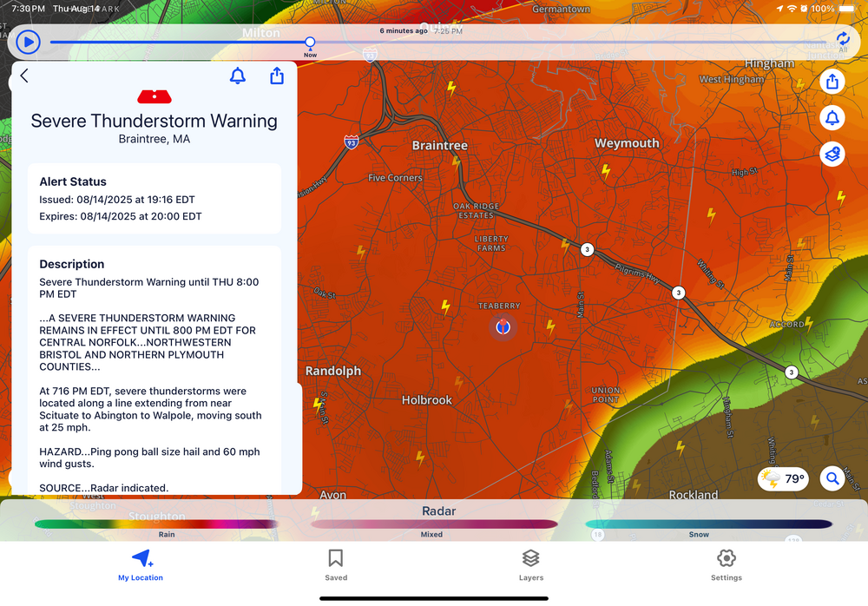Tap the Five Corners map label

[x=395, y=178]
